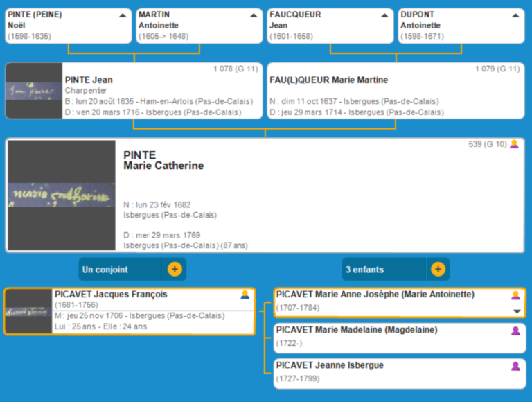
Task: Click person icon beside Marie Anne Josèphe PICAVET
Action: point(515,295)
